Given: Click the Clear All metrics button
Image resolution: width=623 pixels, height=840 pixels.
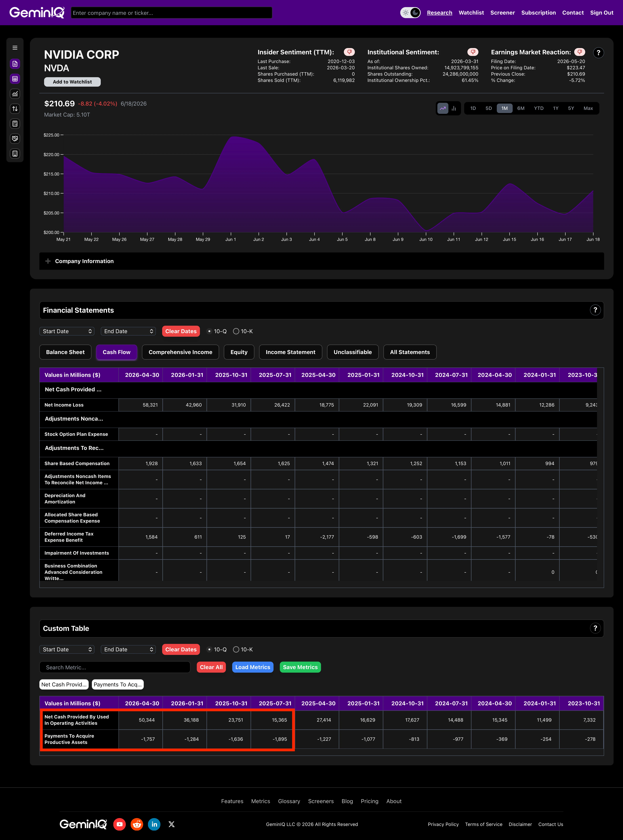Looking at the screenshot, I should click(x=211, y=667).
